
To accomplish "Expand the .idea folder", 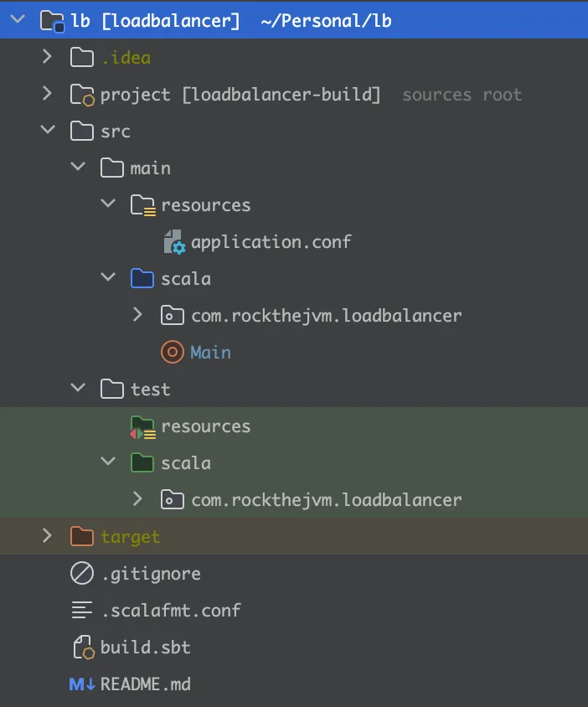I will click(48, 57).
